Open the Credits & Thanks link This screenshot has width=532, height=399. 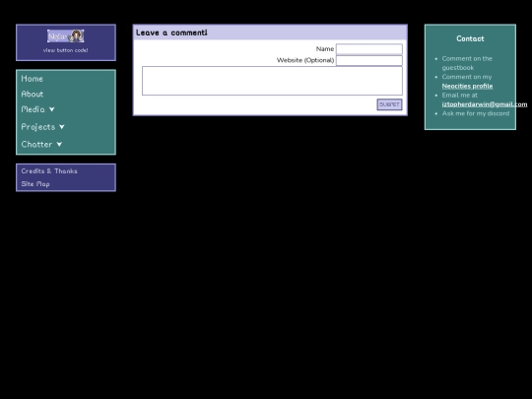pyautogui.click(x=49, y=171)
